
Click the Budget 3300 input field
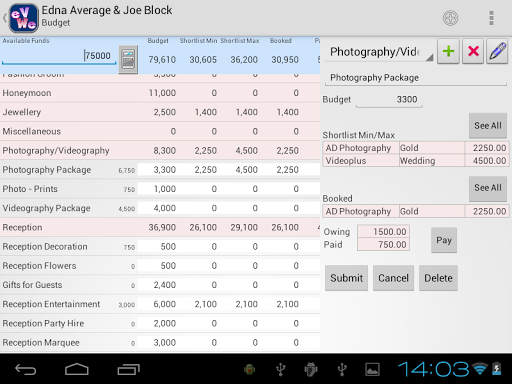(389, 100)
